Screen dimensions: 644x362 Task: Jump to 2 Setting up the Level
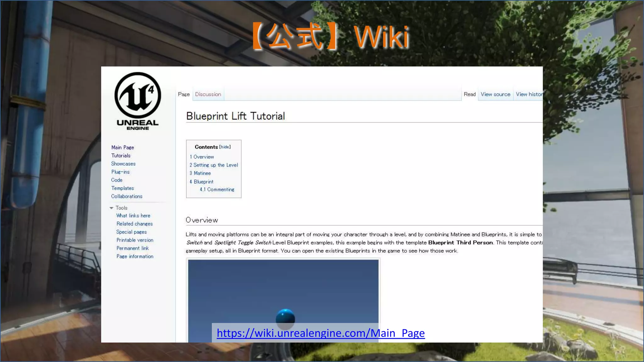pyautogui.click(x=214, y=165)
